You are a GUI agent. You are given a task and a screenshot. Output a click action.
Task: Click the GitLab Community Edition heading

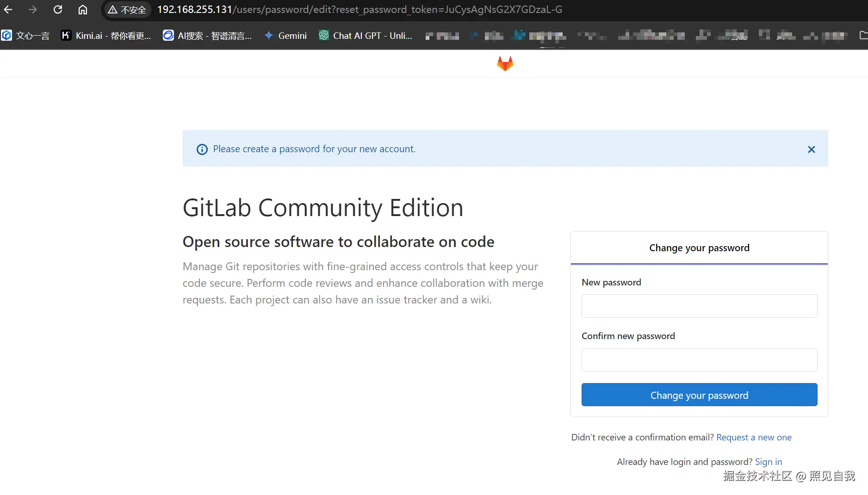pos(323,208)
